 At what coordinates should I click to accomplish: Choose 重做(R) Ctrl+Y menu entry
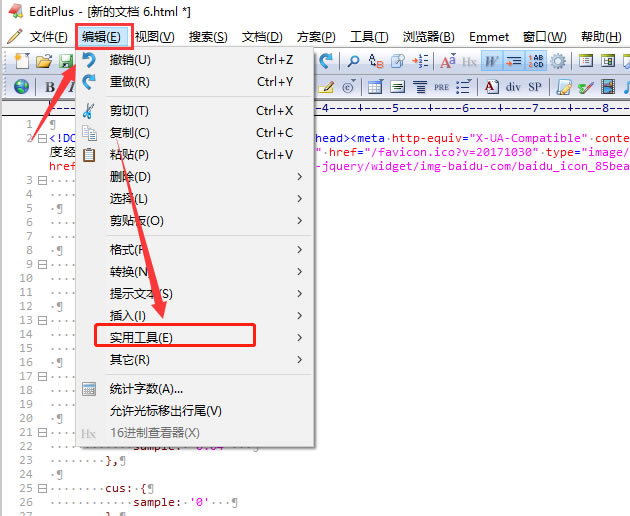195,82
